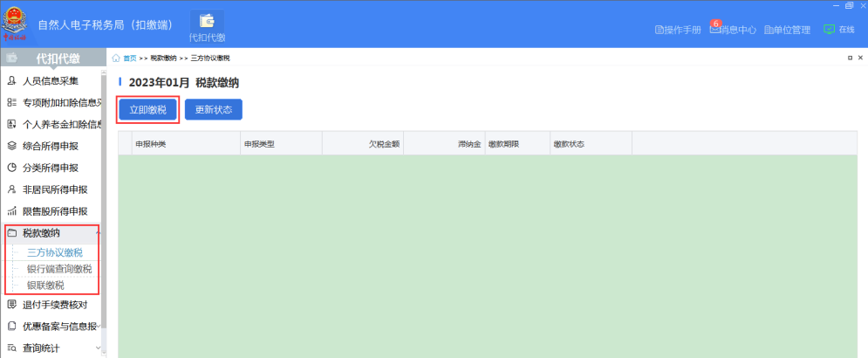Click the 税款缴纳 folder icon
868x358 pixels.
tap(11, 233)
